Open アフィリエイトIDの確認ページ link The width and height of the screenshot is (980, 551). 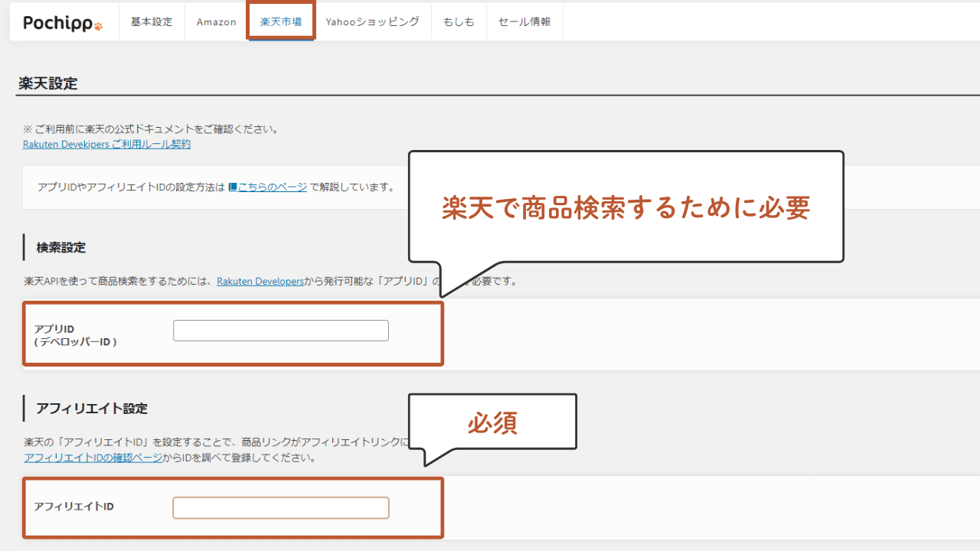[93, 458]
